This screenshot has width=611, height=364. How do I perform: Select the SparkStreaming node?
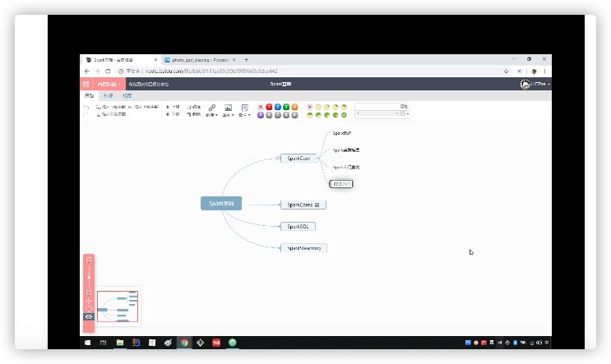pyautogui.click(x=303, y=248)
